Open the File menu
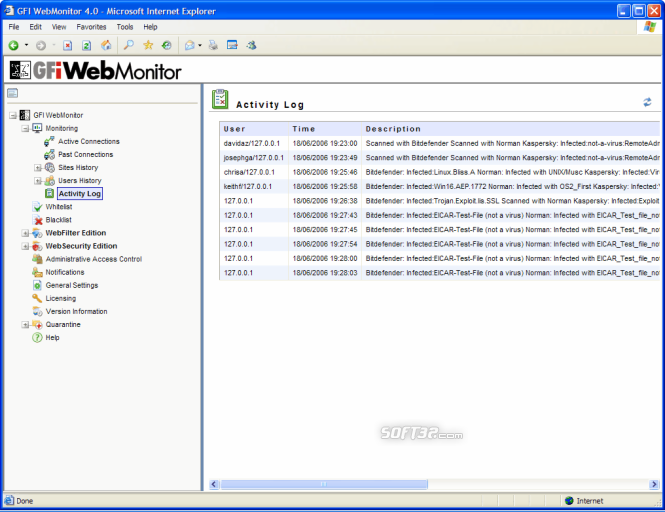This screenshot has height=512, width=665. click(14, 27)
